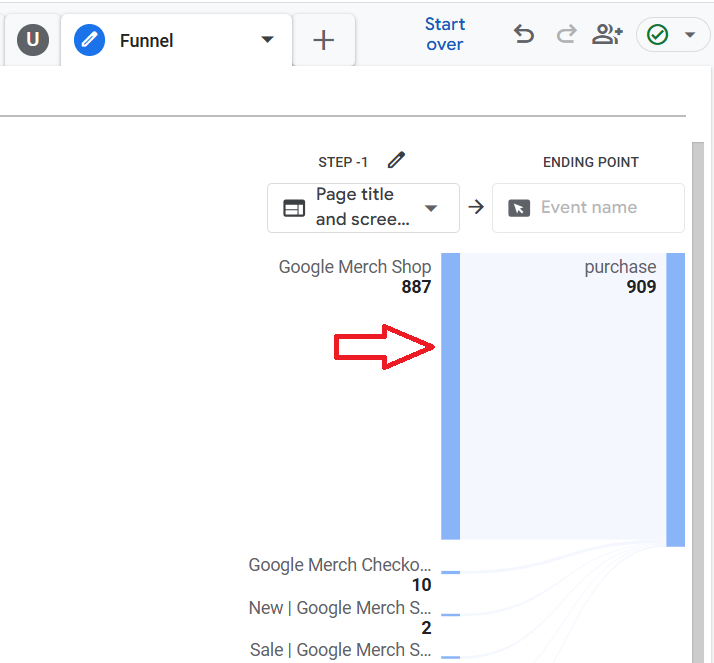Open the Funnel tab dropdown arrow

tap(267, 40)
